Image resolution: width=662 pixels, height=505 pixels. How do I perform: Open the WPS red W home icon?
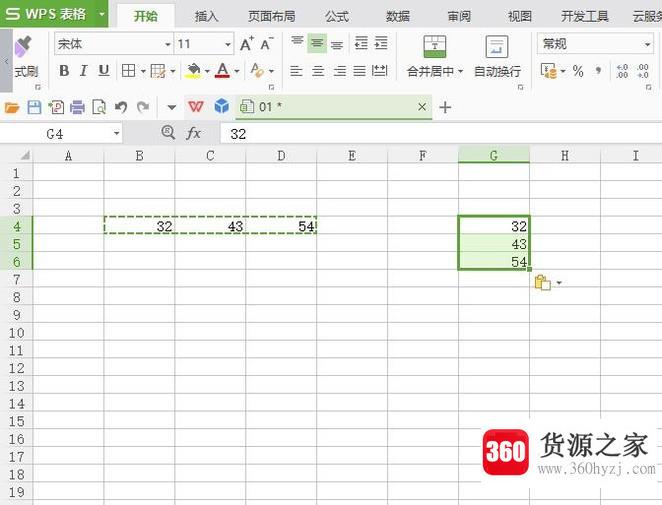pos(195,107)
